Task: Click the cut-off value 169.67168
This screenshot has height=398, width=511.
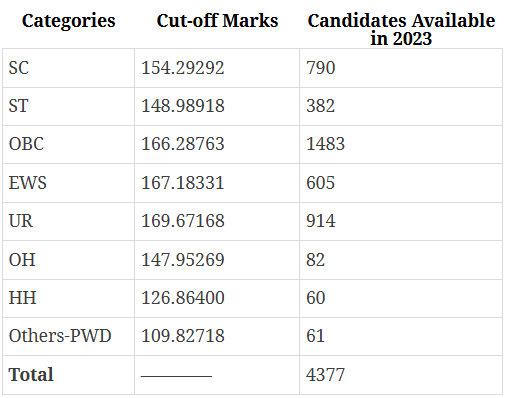Action: pos(183,221)
